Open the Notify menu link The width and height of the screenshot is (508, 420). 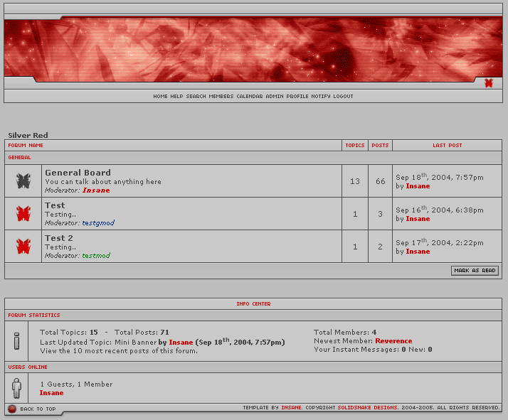[321, 97]
